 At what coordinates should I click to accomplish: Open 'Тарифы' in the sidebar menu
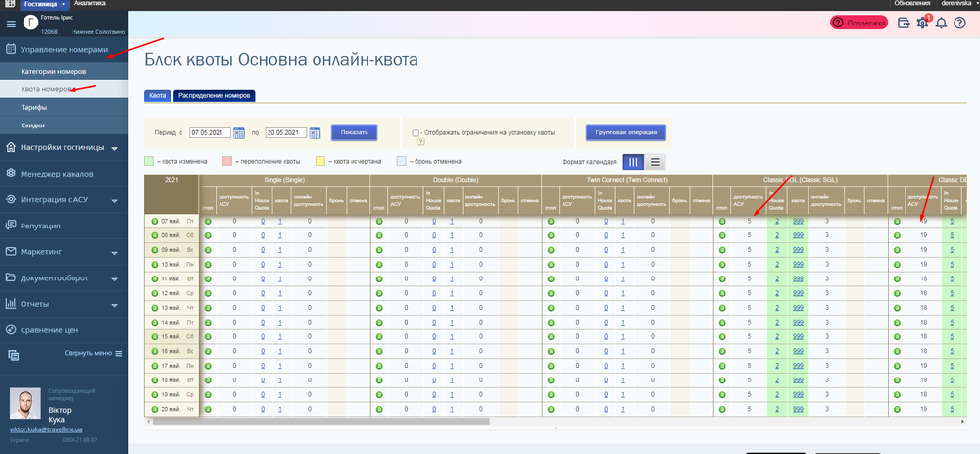pos(35,107)
